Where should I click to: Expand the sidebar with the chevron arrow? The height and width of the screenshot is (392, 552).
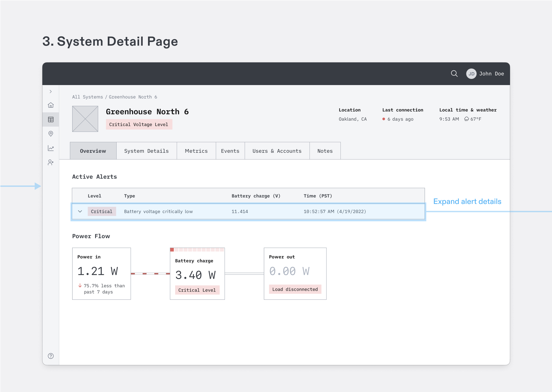click(x=51, y=91)
